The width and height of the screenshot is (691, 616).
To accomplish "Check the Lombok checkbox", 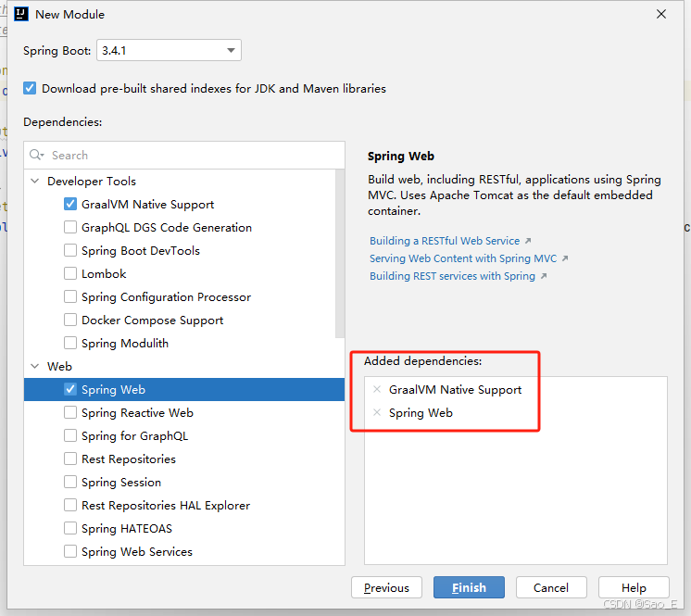I will [x=70, y=273].
